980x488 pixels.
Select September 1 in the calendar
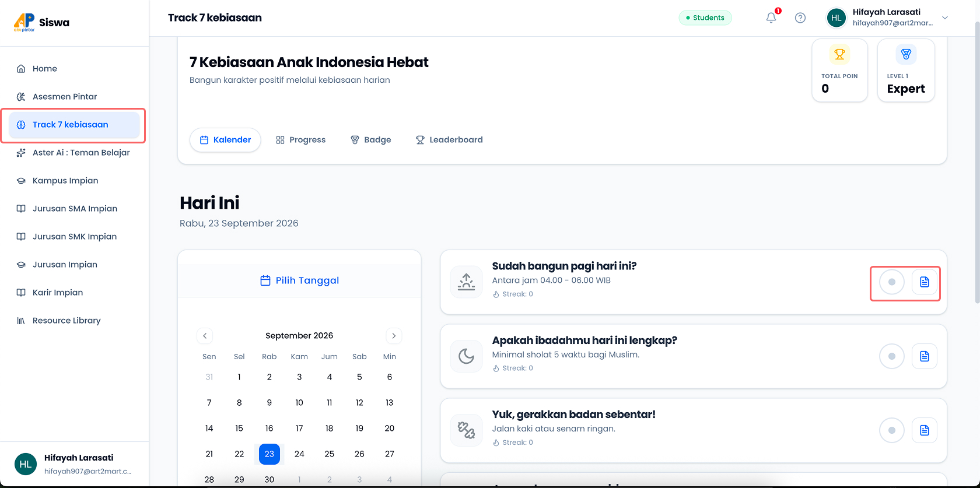coord(239,377)
